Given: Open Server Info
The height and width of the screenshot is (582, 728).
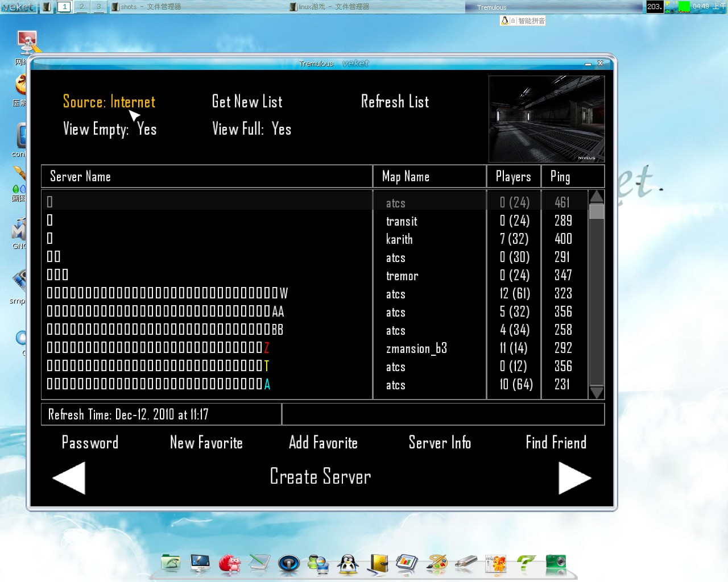Looking at the screenshot, I should point(440,443).
